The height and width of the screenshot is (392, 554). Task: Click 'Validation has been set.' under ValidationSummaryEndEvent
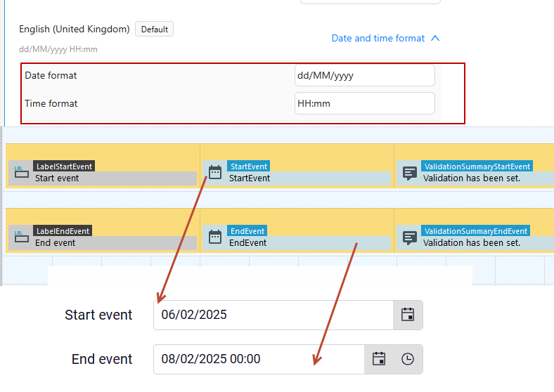click(x=472, y=243)
